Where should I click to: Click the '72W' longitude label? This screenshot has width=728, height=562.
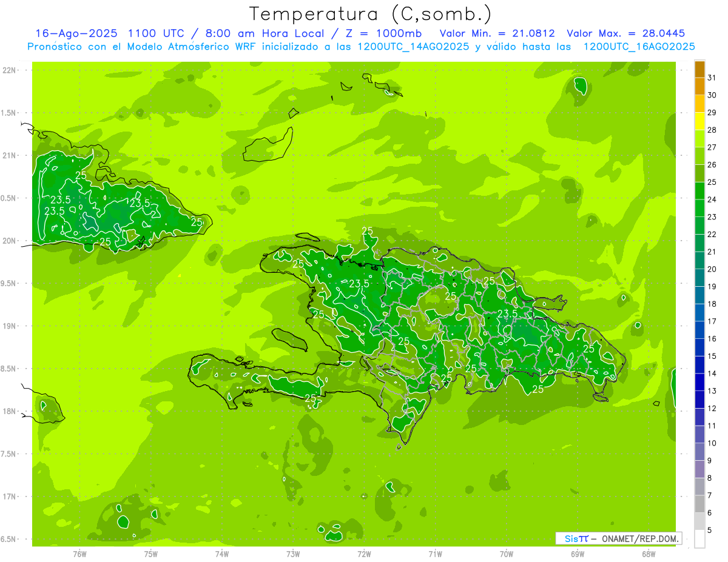364,554
